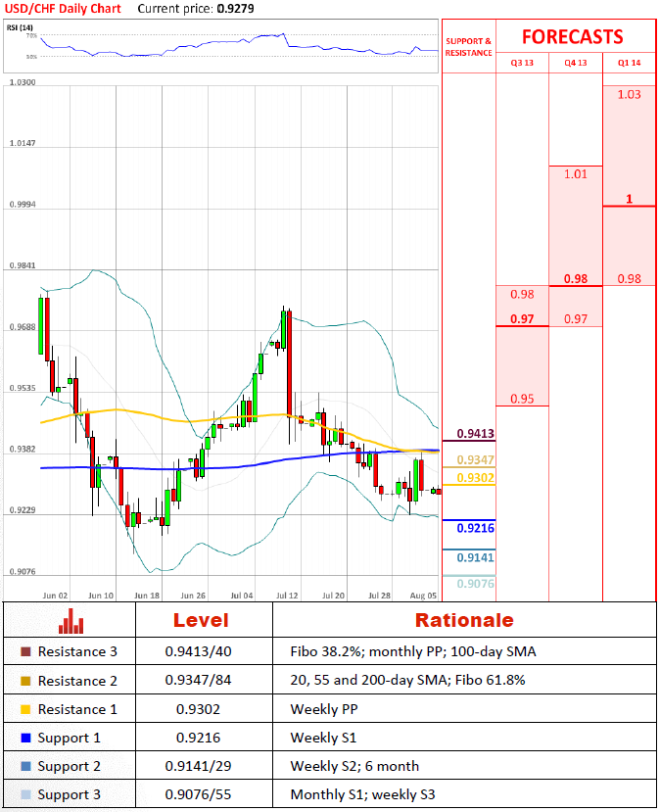
Task: Click the 1.01 forecast value
Action: coord(576,174)
